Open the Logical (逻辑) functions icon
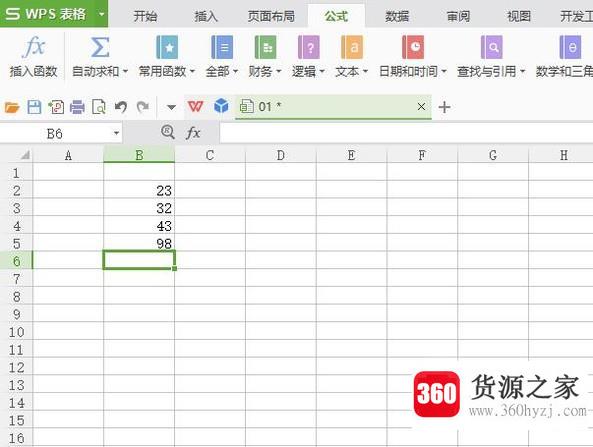This screenshot has width=593, height=447. (309, 47)
